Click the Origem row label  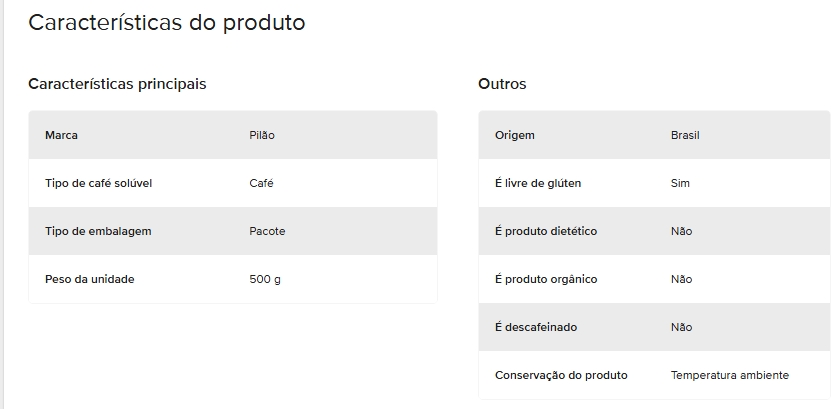coord(515,135)
